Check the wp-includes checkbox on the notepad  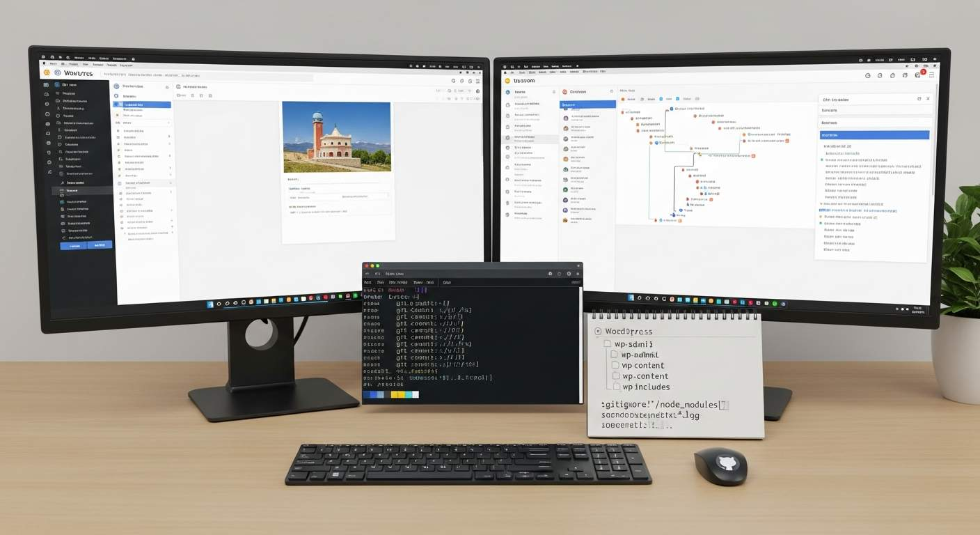[x=616, y=387]
